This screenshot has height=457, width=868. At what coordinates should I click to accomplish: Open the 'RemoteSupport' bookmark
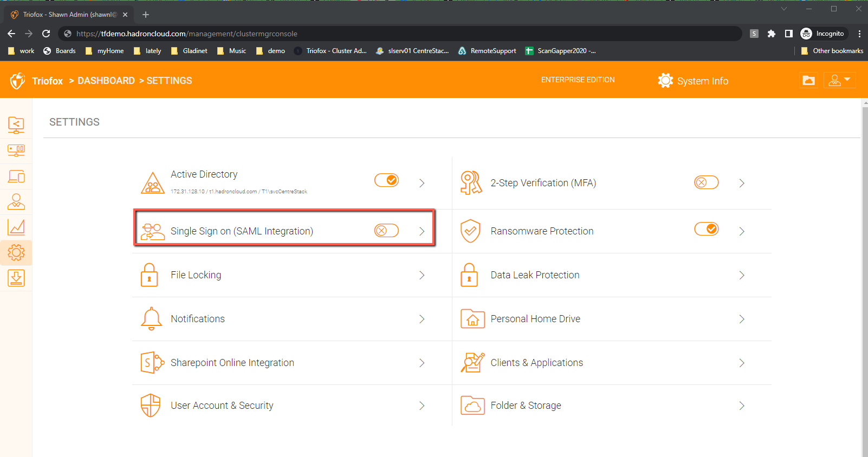pos(487,51)
